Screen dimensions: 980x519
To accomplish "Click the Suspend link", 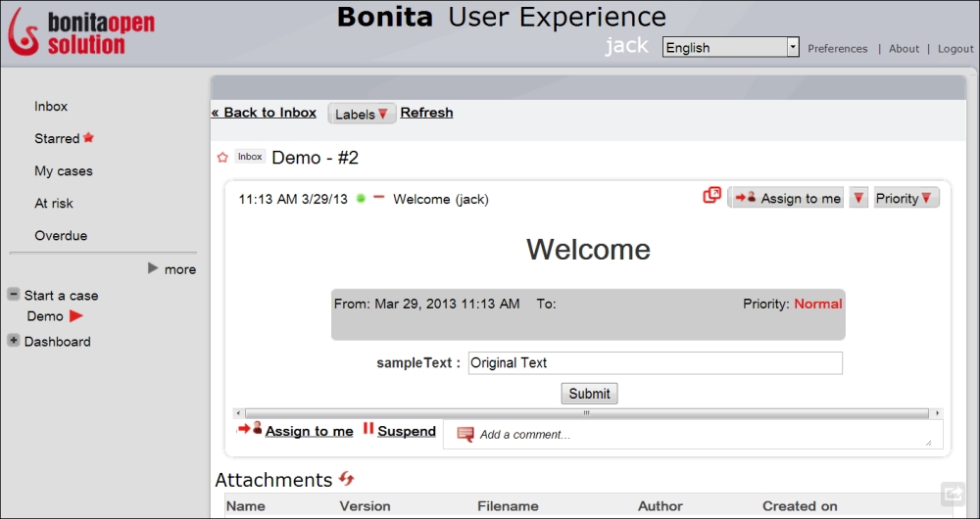I will (x=407, y=431).
